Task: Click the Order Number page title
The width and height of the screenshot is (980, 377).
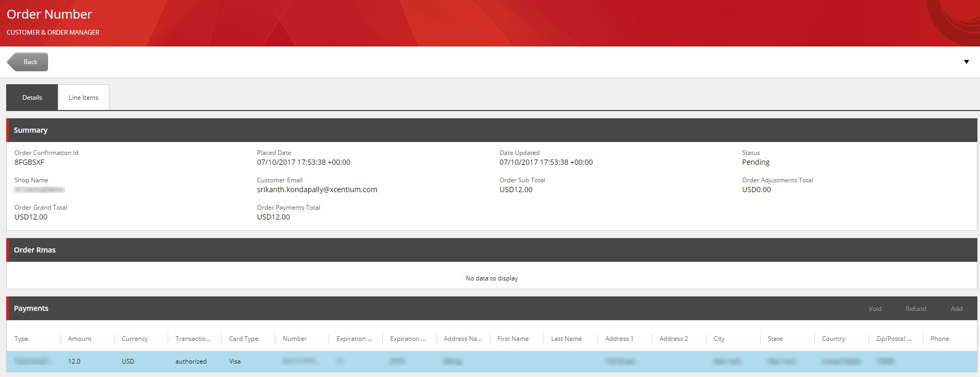Action: point(50,14)
